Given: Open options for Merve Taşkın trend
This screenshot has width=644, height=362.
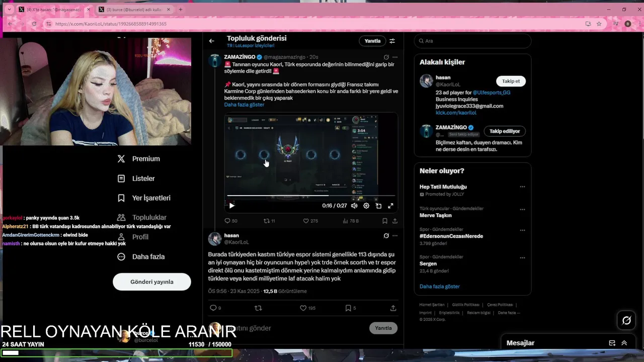Looking at the screenshot, I should pyautogui.click(x=522, y=210).
